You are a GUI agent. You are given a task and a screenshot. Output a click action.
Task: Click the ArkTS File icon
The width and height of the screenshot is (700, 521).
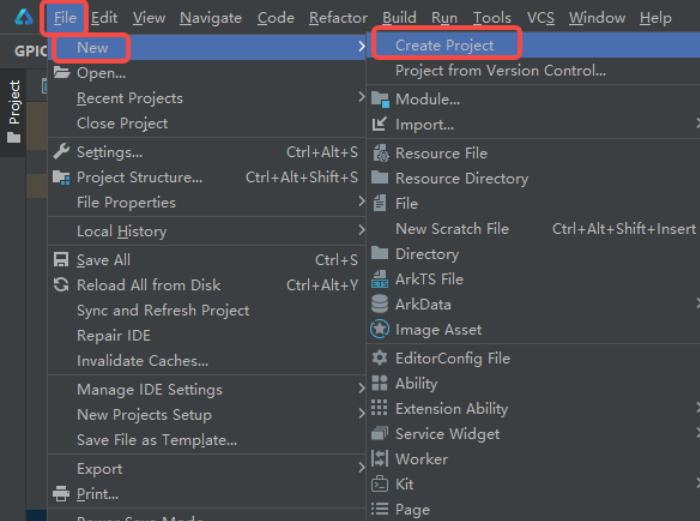click(x=379, y=279)
